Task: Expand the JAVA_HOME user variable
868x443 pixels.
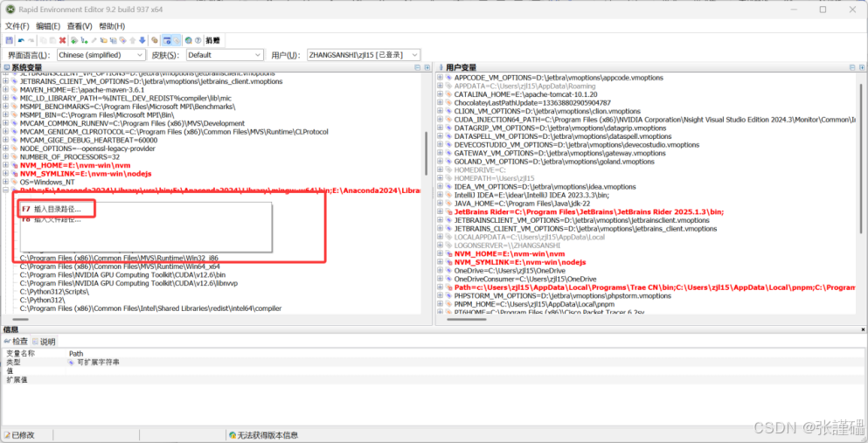Action: tap(440, 203)
